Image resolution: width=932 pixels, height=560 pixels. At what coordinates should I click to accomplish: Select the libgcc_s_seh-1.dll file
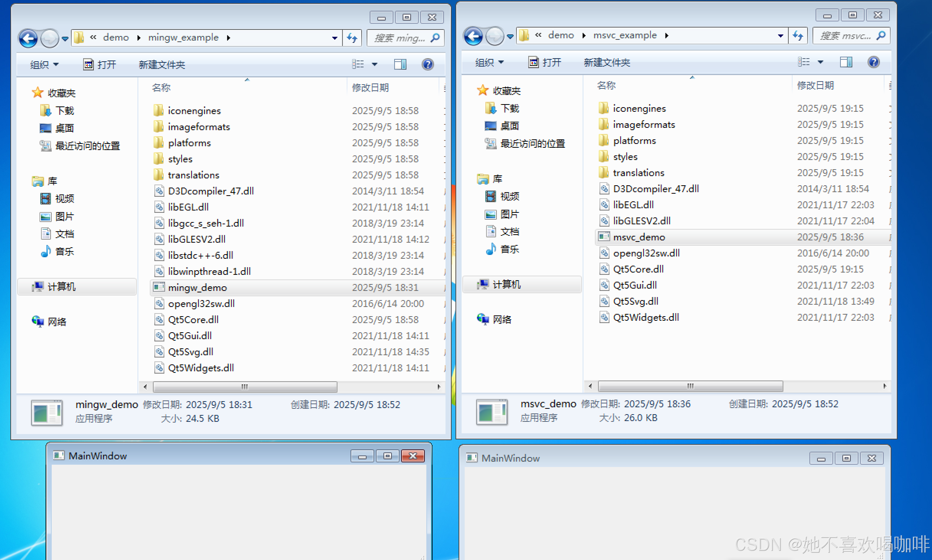206,223
